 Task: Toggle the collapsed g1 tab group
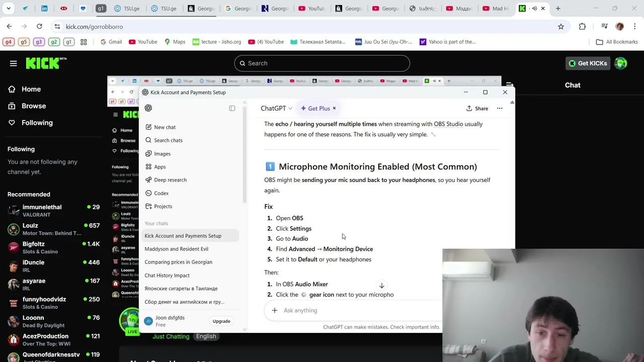click(101, 9)
